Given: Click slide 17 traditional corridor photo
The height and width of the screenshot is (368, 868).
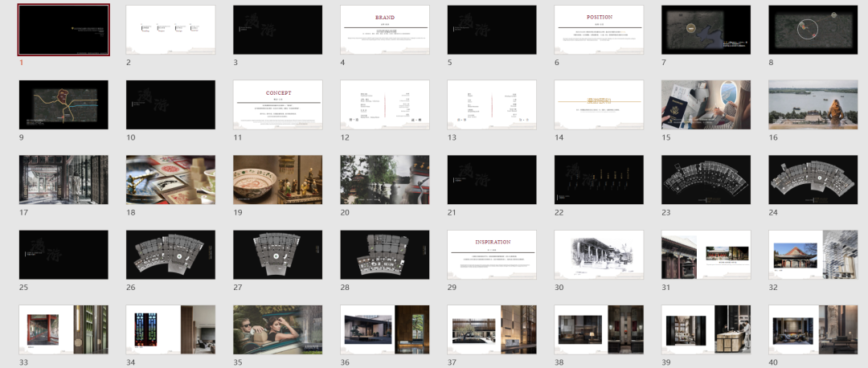Looking at the screenshot, I should [x=63, y=180].
